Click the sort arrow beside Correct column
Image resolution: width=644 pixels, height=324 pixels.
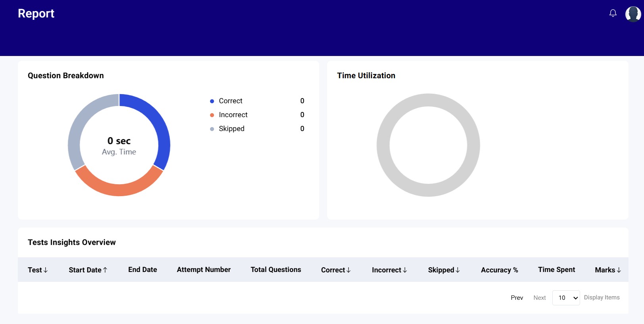349,270
